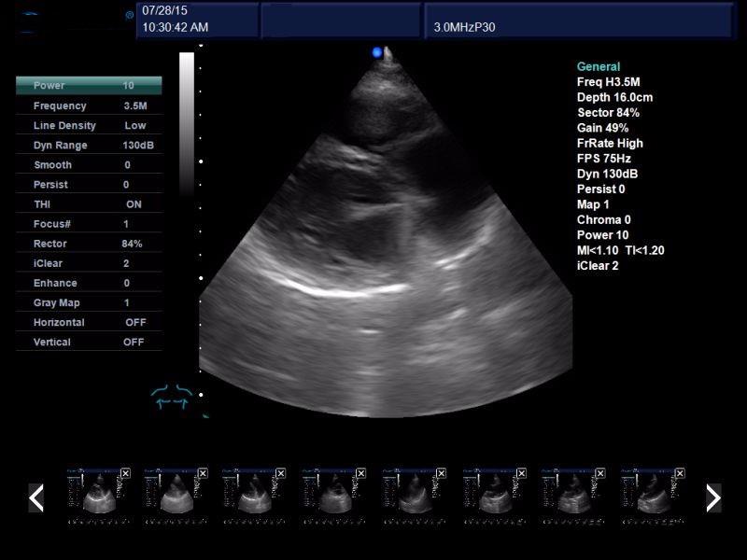Click the body mark icon below the menu
The image size is (747, 560).
point(171,396)
